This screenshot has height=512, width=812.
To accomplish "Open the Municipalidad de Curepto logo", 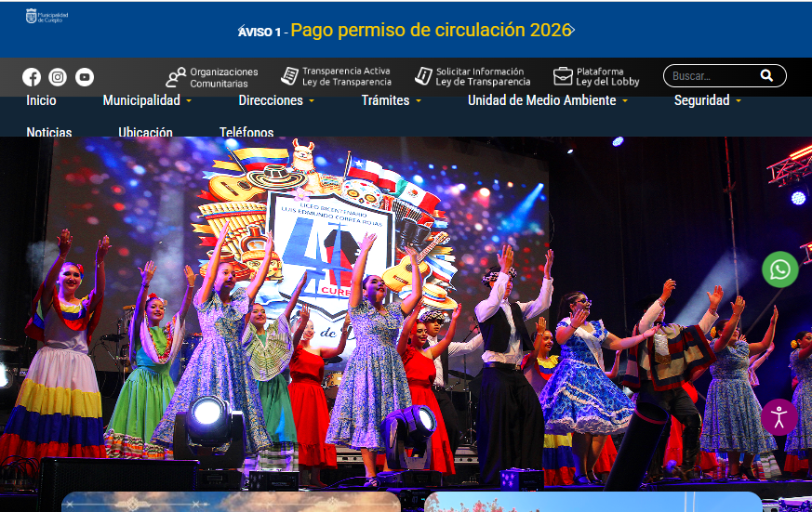I will 47,16.
